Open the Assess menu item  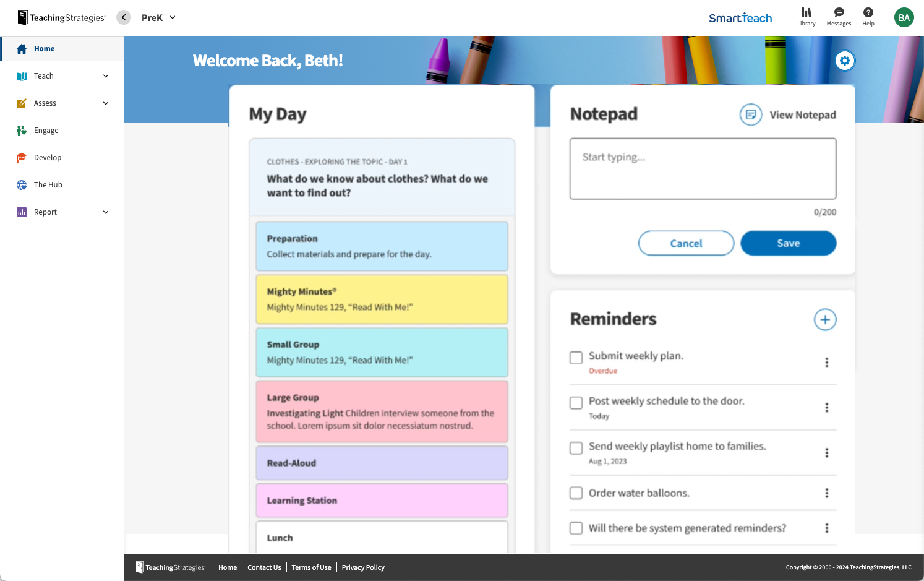pyautogui.click(x=46, y=103)
